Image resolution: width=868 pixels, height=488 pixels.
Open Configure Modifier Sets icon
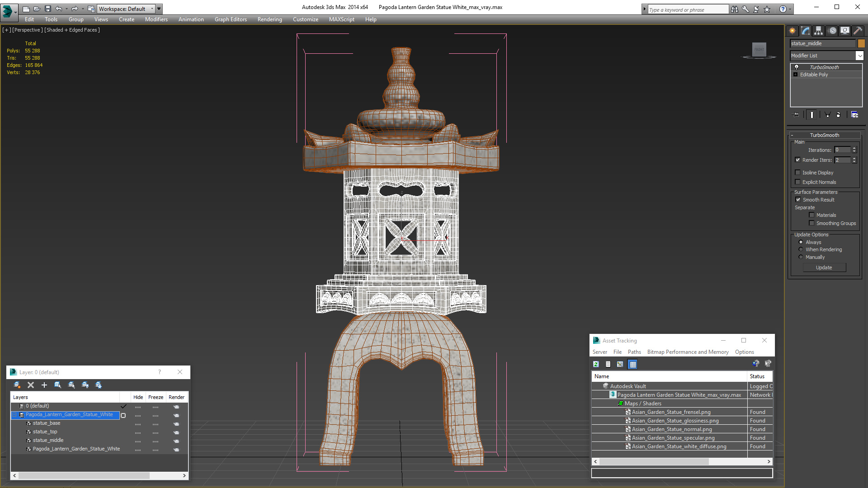pos(854,115)
